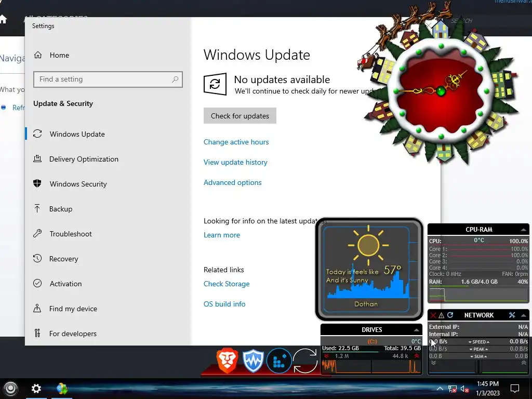The height and width of the screenshot is (399, 532).
Task: Click the For developers tools icon
Action: click(x=37, y=333)
